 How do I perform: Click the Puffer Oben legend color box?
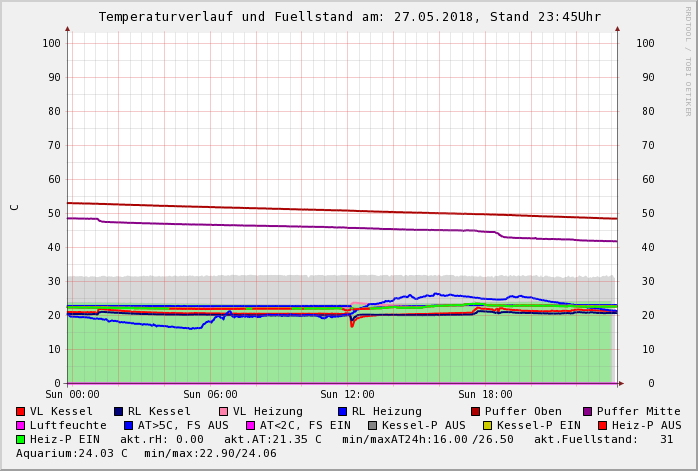(476, 411)
